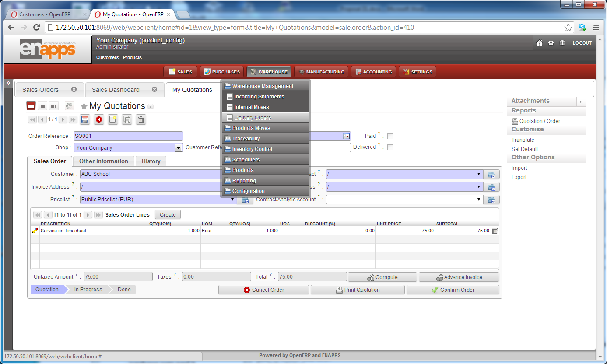Save the quotation with the floppy disk icon
Screen dimensions: 607x364
pos(85,119)
